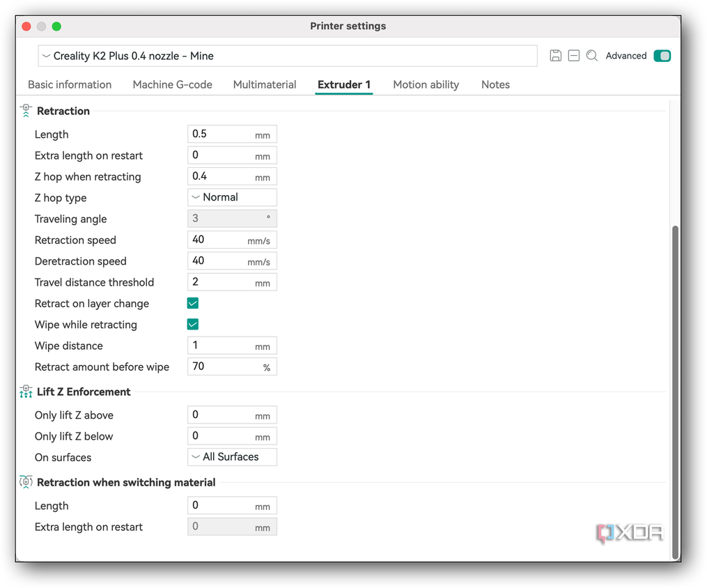Click the Retraction speed input field

click(232, 240)
